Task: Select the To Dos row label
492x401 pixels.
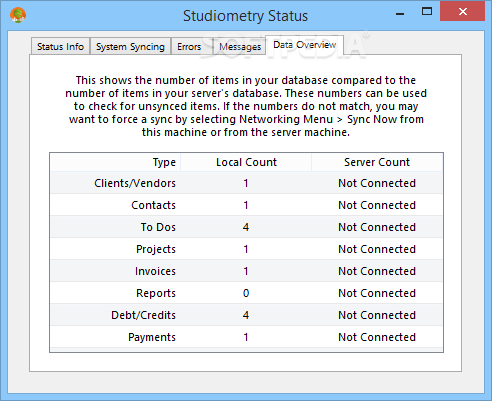Action: [158, 227]
